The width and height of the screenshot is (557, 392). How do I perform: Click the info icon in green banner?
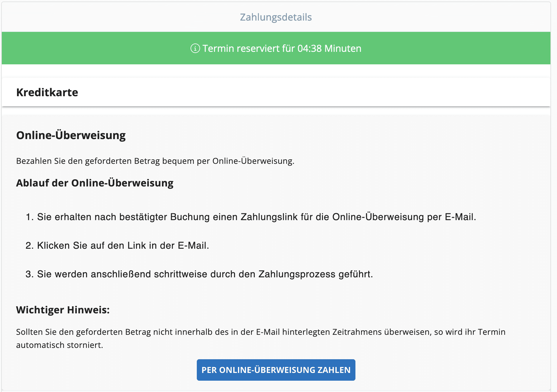point(195,48)
